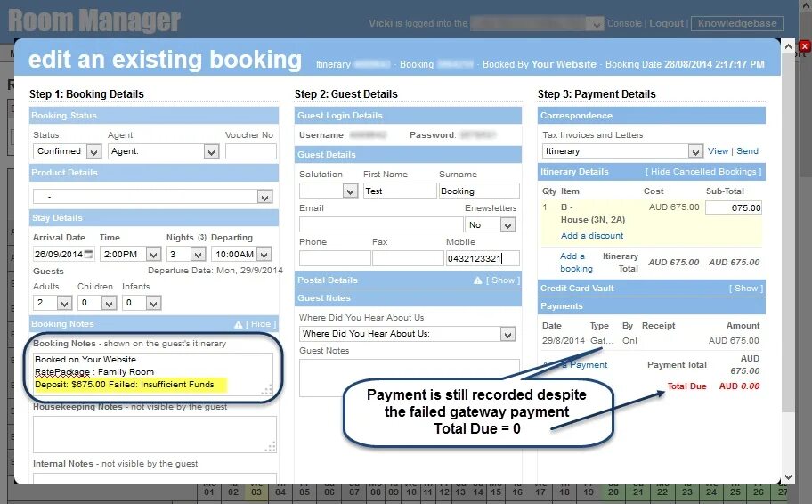Click the Logout link in header
Viewport: 812px width, 504px height.
(x=667, y=23)
